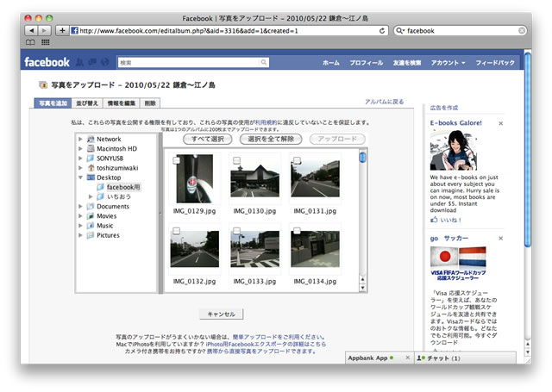Check the box for IMG_0131.jpg
Screen dimensions: 552x392
coord(297,160)
